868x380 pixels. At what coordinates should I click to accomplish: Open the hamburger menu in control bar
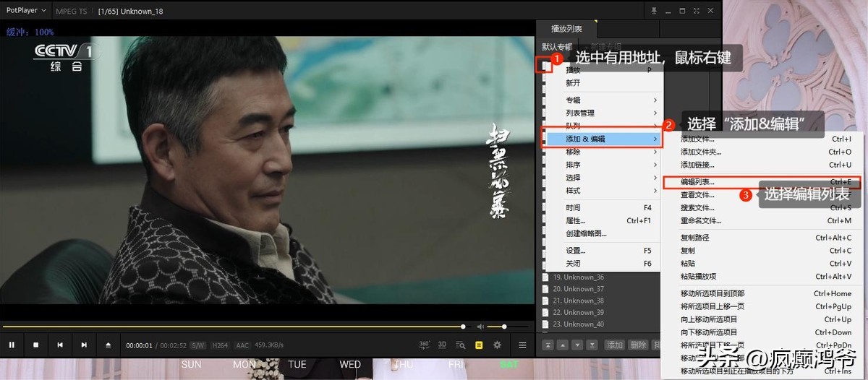522,345
